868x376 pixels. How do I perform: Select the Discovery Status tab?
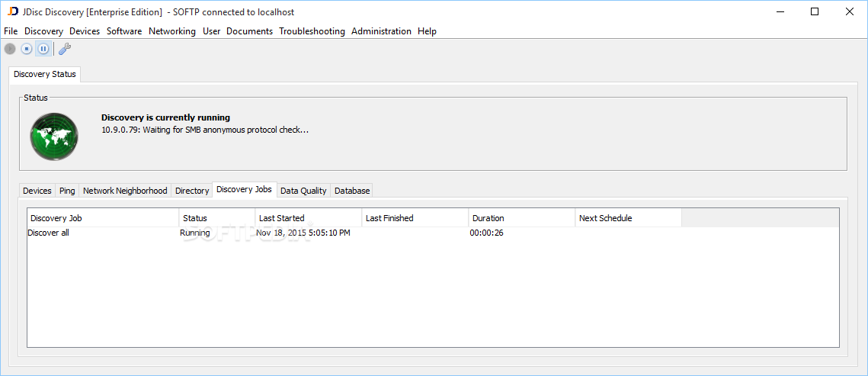pos(45,74)
